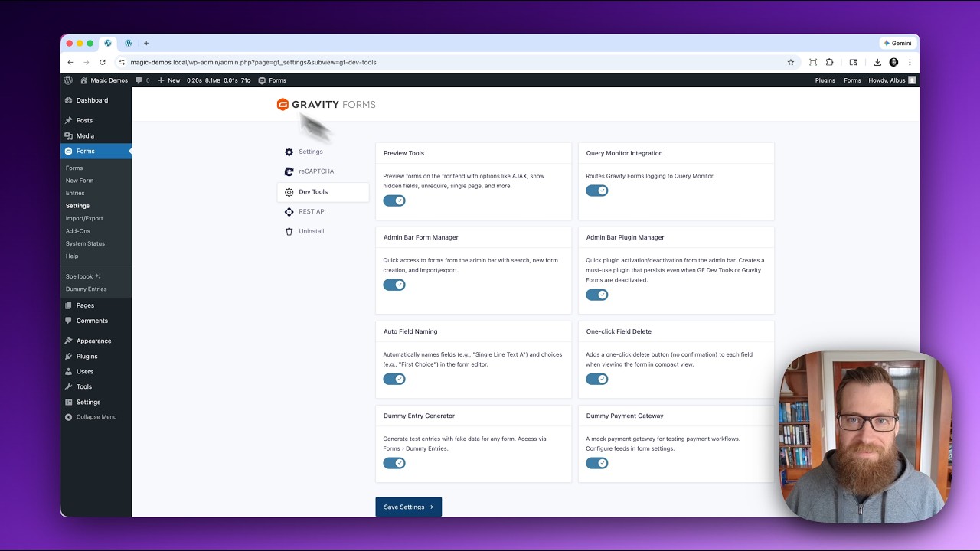Open New Form submenu link
This screenshot has width=980, height=551.
[80, 181]
